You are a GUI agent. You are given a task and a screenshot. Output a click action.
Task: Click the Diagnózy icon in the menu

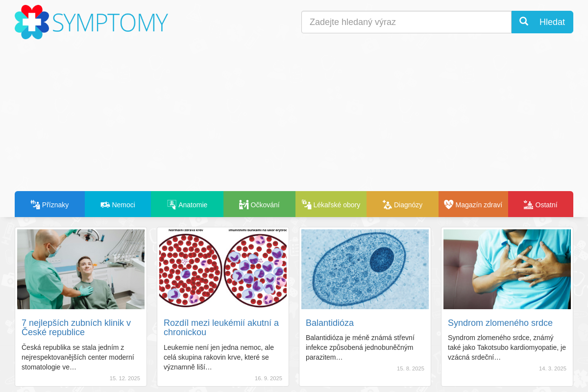[x=387, y=204]
